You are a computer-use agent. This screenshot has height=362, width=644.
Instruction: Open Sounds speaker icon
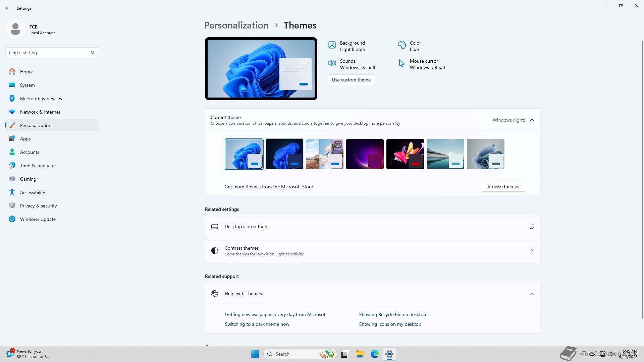[x=332, y=63]
